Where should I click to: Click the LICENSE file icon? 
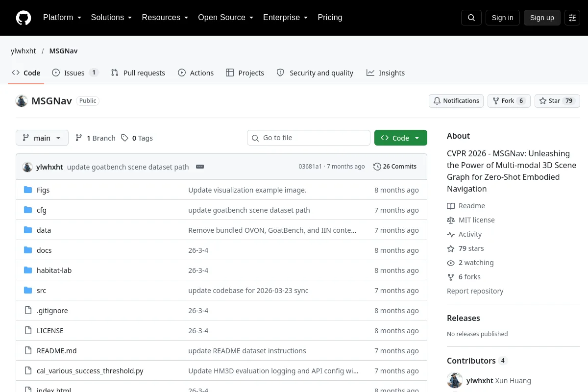28,331
